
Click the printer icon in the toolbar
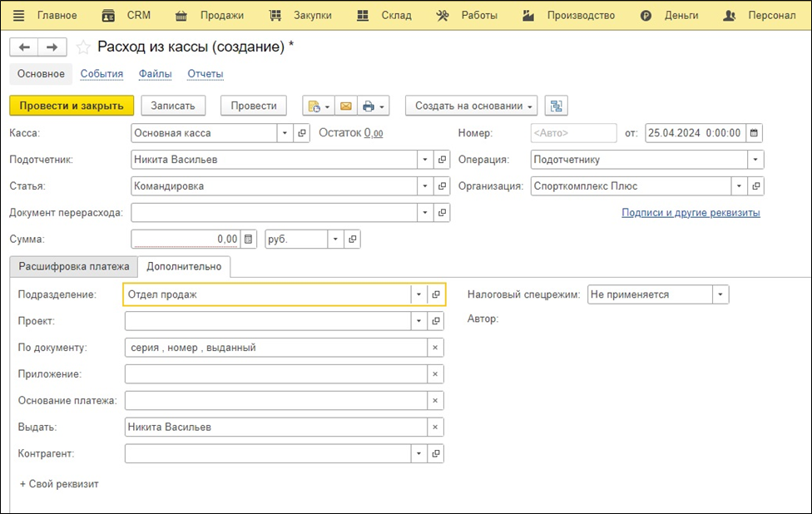[x=369, y=106]
